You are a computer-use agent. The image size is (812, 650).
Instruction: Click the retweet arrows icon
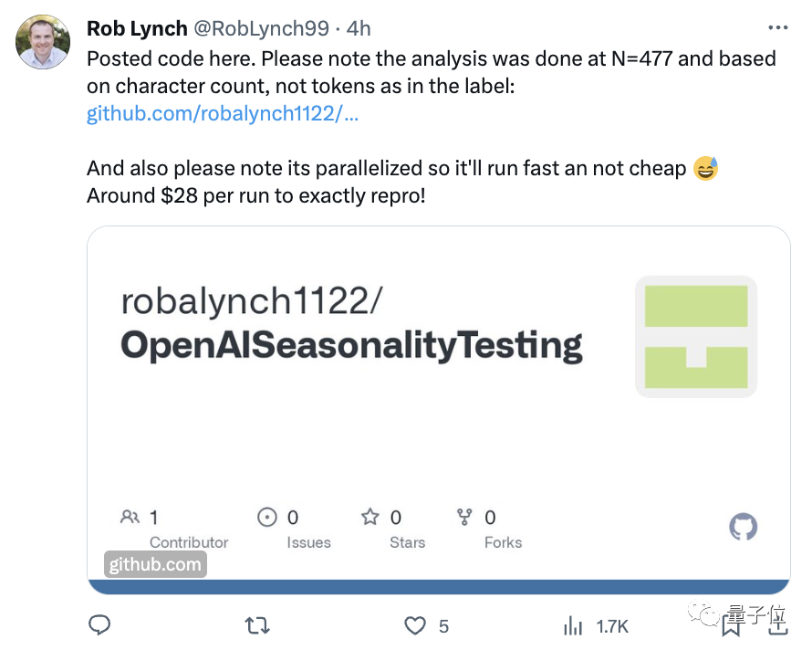pos(257,625)
